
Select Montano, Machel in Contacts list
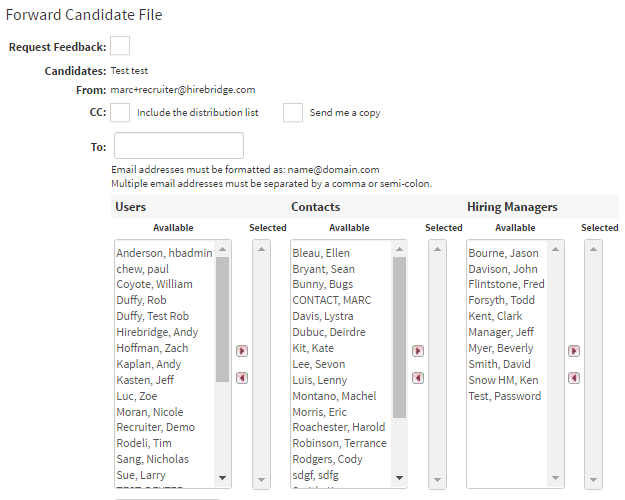click(334, 396)
